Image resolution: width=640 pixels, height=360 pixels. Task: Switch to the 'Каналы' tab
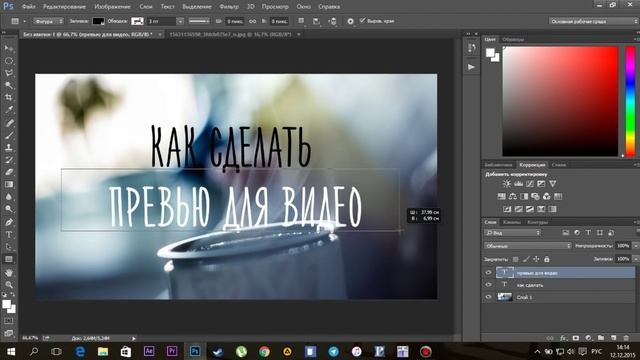pyautogui.click(x=511, y=222)
